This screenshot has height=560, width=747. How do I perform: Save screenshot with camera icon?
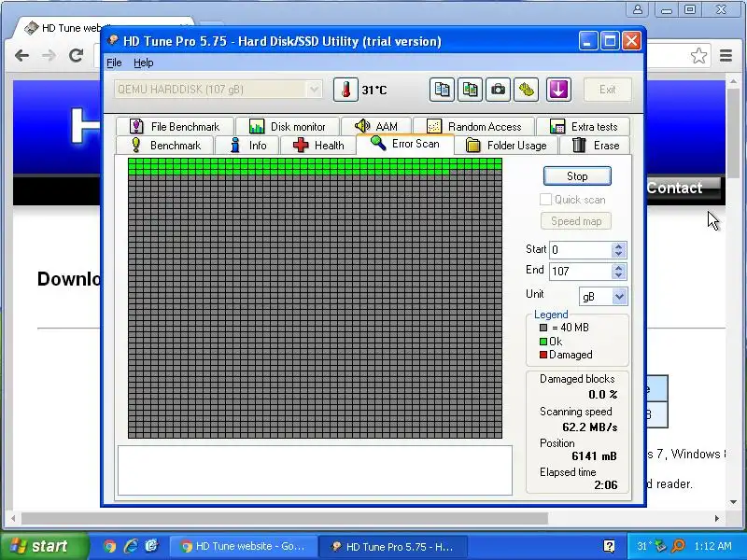click(498, 90)
